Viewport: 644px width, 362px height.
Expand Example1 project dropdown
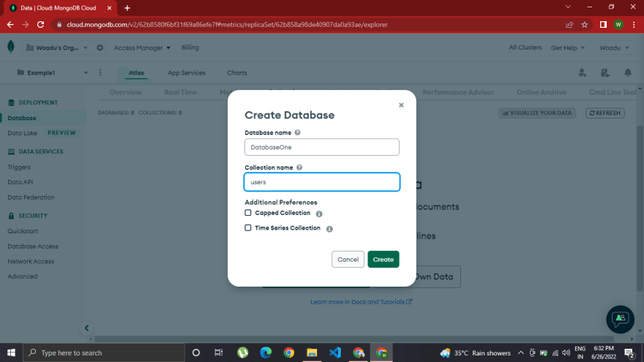[52, 72]
